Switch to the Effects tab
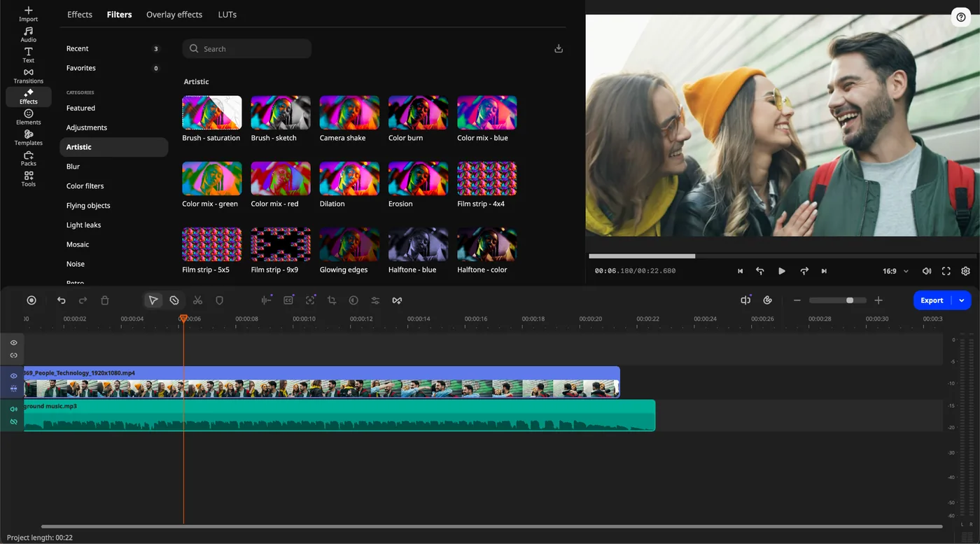This screenshot has width=980, height=544. [80, 14]
